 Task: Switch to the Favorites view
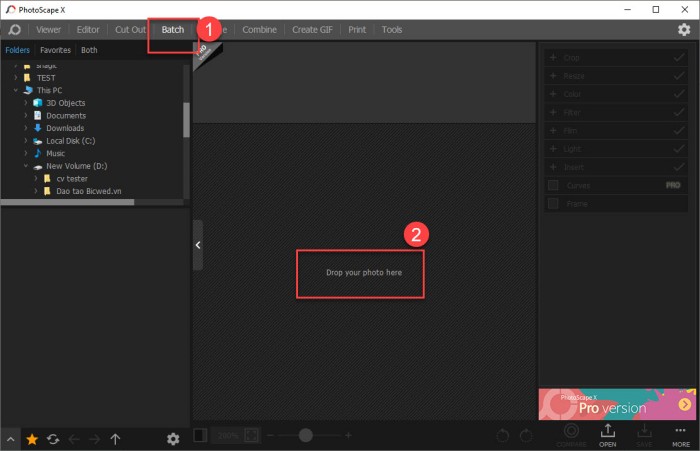[55, 50]
